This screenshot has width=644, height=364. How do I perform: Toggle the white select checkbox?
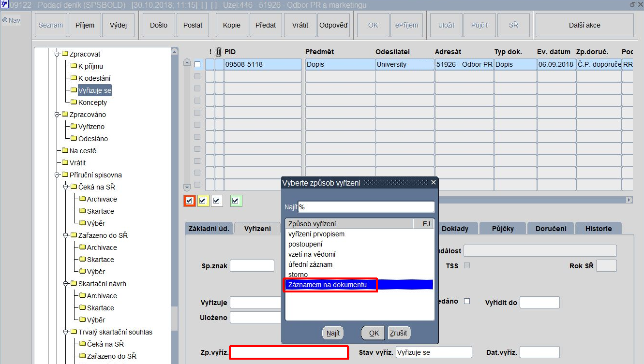tap(216, 201)
